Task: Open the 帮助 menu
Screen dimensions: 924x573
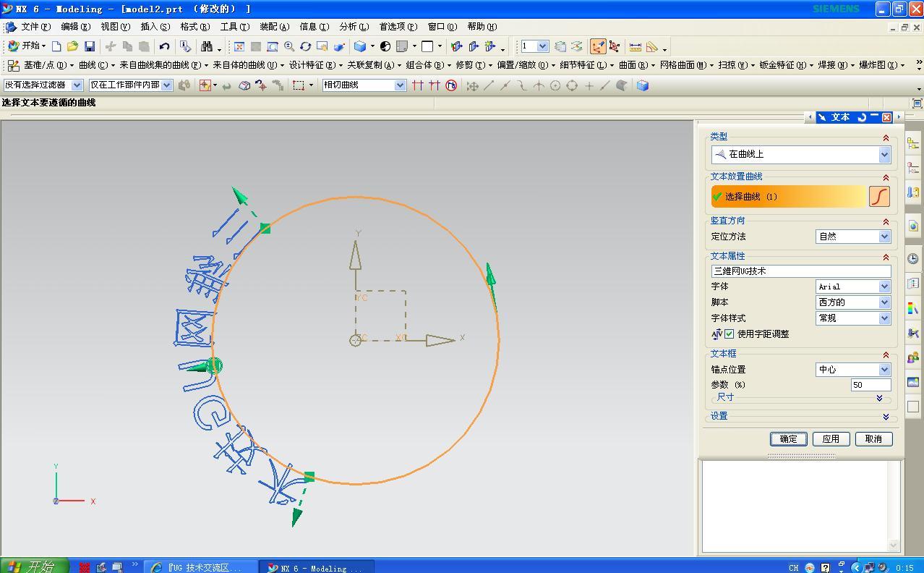Action: click(482, 27)
